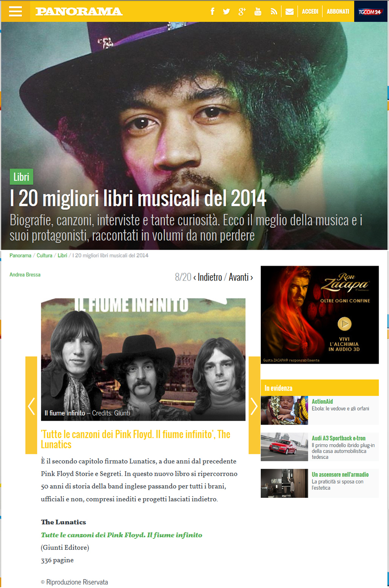Click the red Audi car thumbnail
The width and height of the screenshot is (389, 588).
point(284,447)
